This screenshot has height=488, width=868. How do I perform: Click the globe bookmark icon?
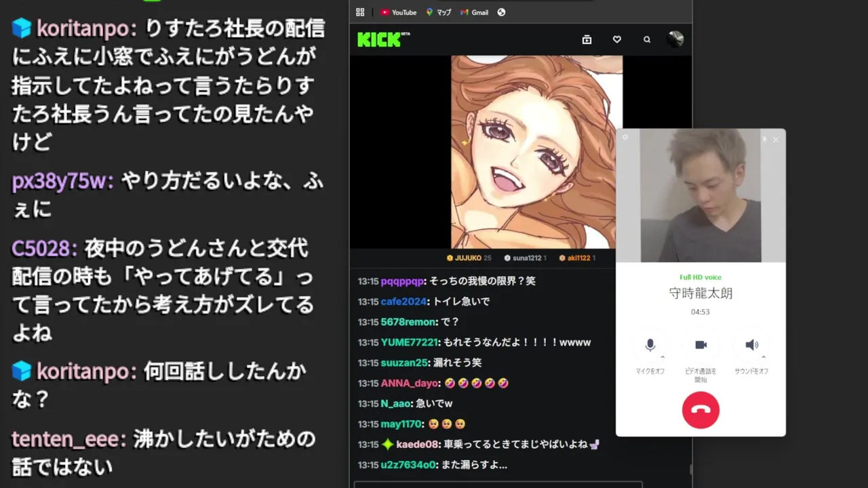501,12
